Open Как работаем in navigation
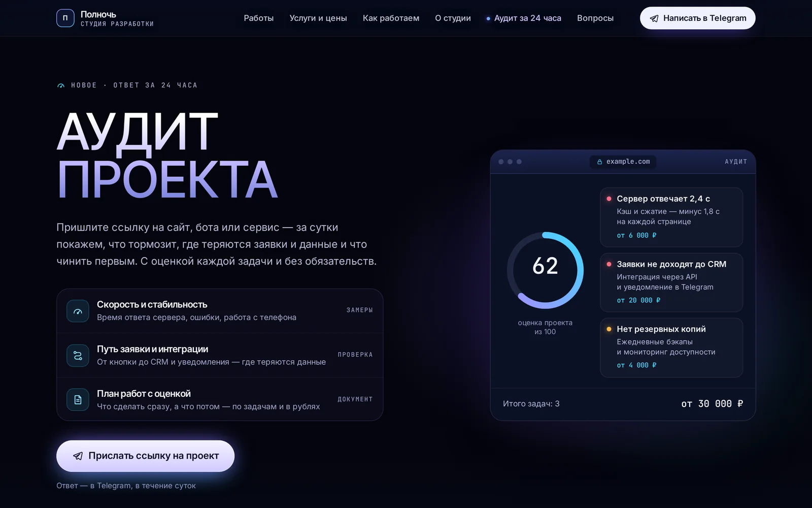812x508 pixels. [391, 18]
